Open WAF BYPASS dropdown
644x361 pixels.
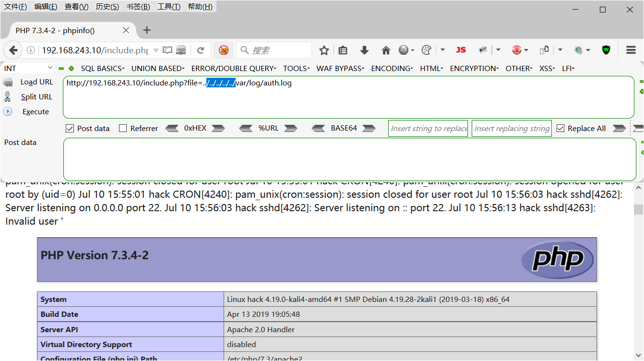[340, 69]
